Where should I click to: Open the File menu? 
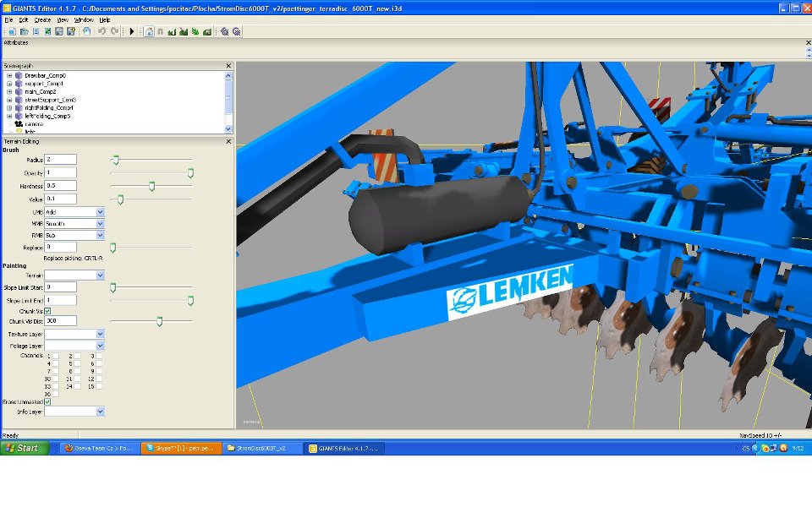(8, 19)
